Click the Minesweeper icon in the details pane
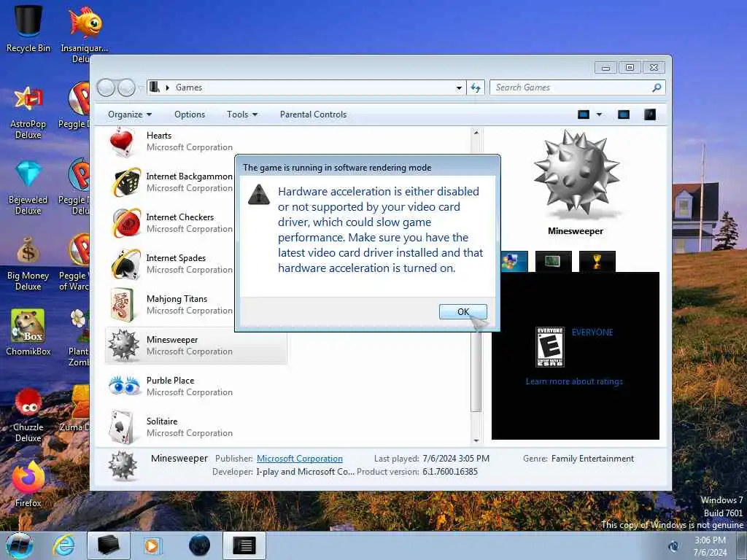Viewport: 747px width, 560px height. (123, 464)
